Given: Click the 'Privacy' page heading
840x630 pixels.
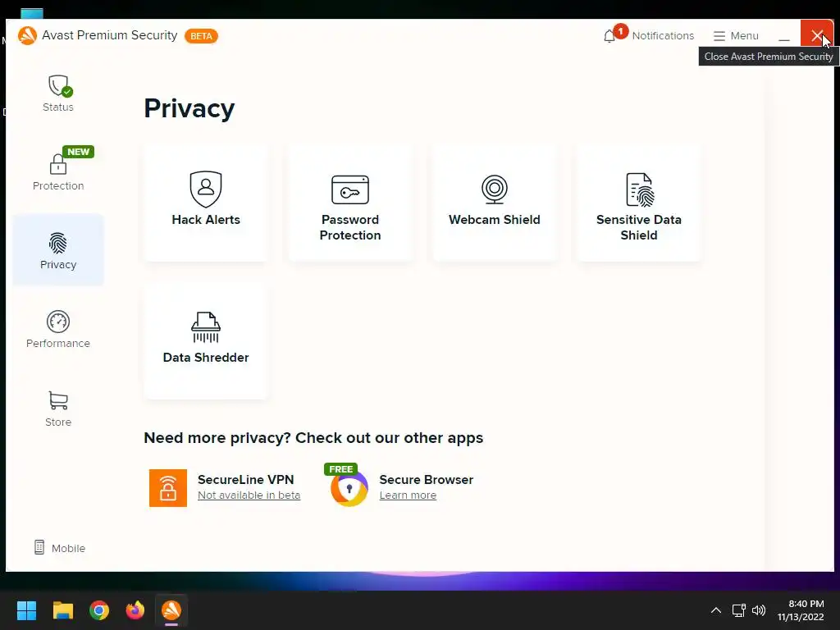Looking at the screenshot, I should (189, 109).
